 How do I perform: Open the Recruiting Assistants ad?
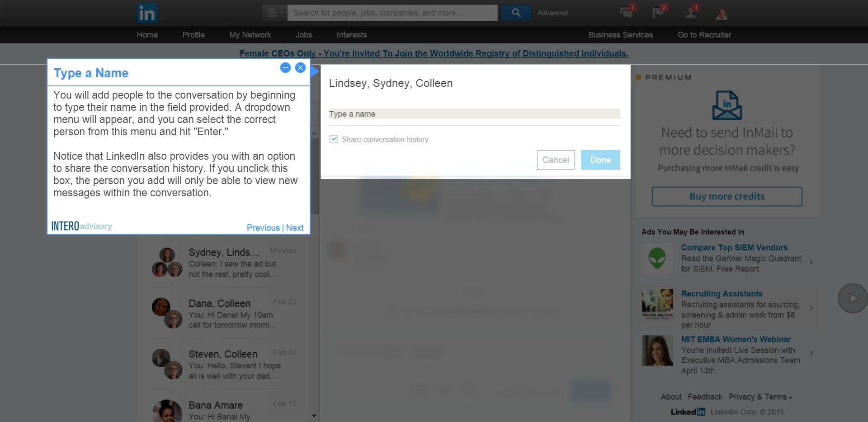pos(722,294)
